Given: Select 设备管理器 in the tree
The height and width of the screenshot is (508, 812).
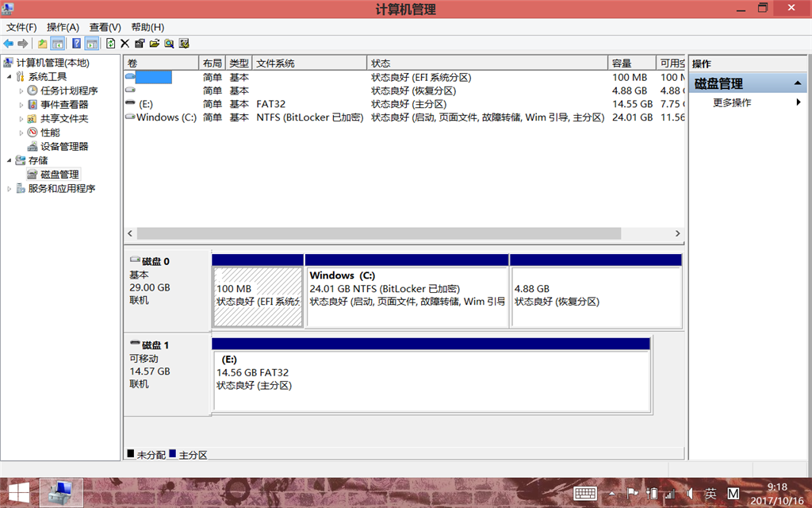Looking at the screenshot, I should (64, 147).
